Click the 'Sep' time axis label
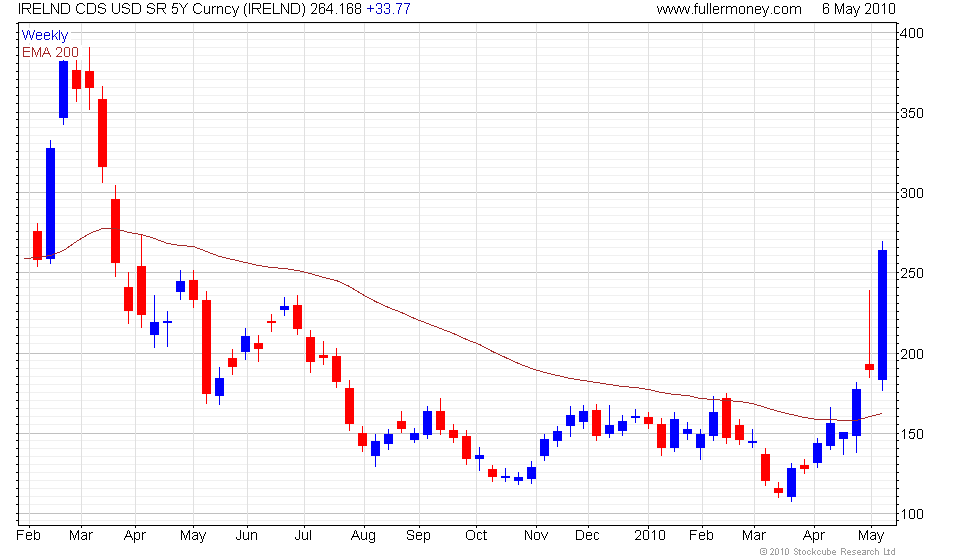The image size is (980, 560). (x=418, y=536)
